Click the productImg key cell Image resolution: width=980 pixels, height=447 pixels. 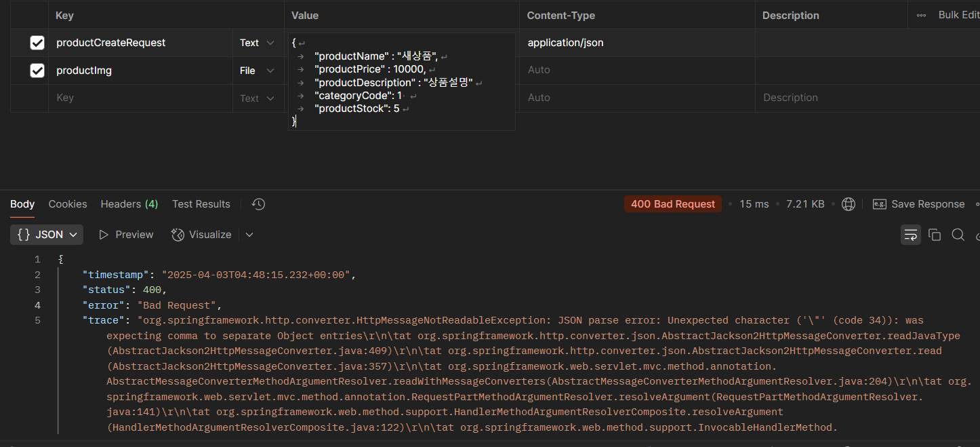[140, 71]
